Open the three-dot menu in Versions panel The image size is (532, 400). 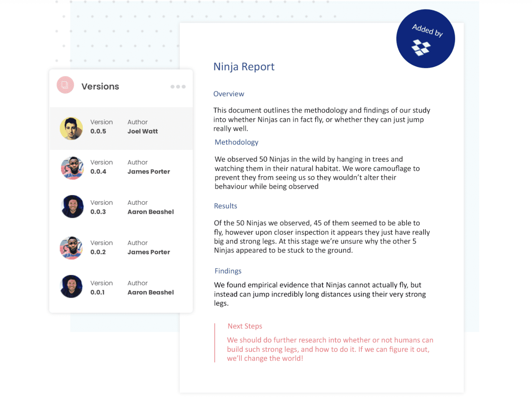tap(178, 87)
